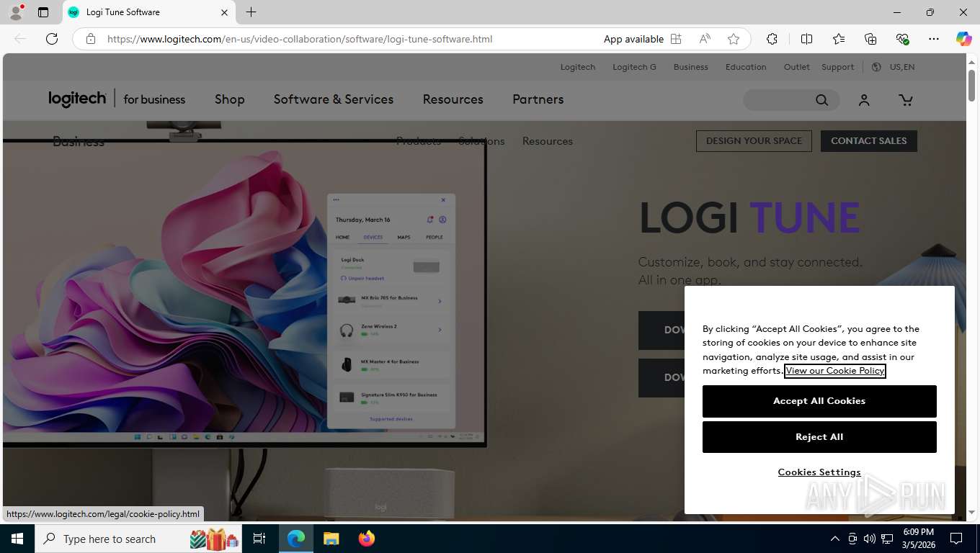
Task: Open the volume speaker icon
Action: (870, 539)
